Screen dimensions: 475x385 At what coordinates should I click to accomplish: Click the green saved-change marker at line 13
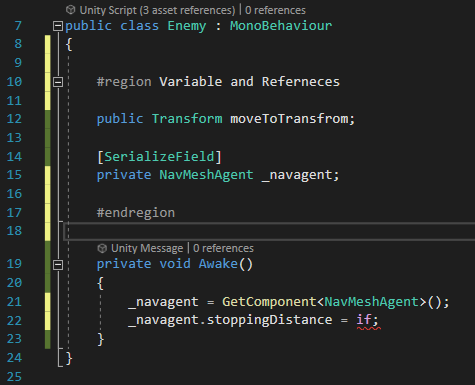pyautogui.click(x=48, y=138)
